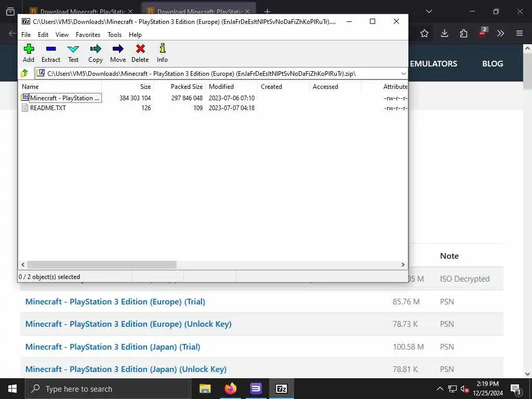Open Firefox list all tabs dropdown
532x399 pixels.
429,11
